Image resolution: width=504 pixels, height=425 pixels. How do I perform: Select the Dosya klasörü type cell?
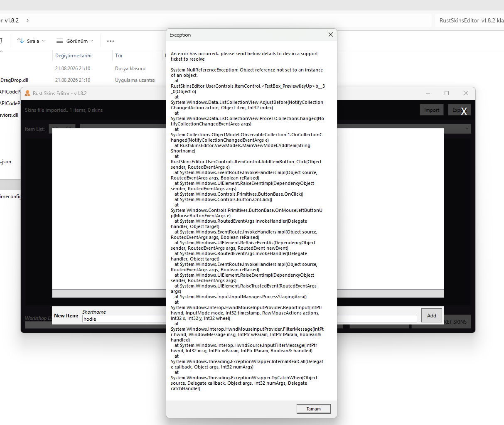click(130, 69)
